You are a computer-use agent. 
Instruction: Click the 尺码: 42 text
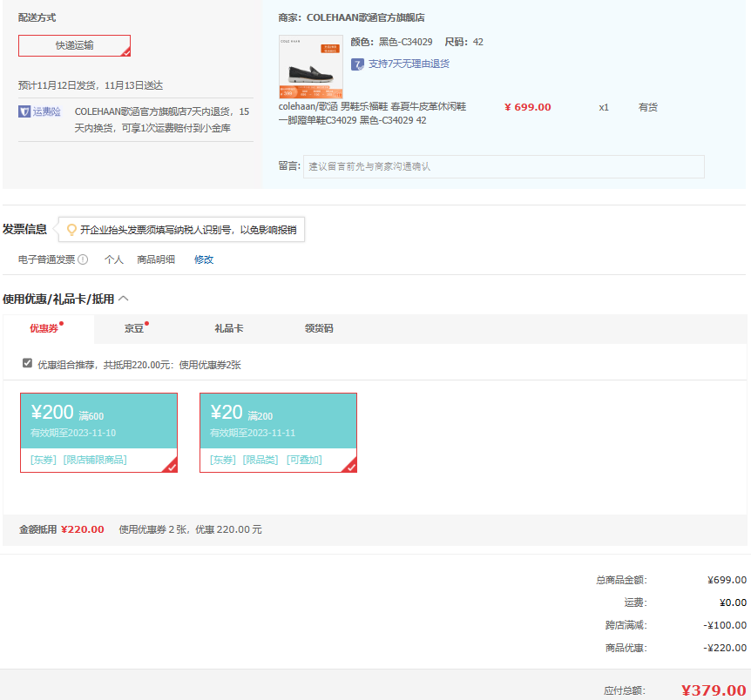[x=463, y=42]
